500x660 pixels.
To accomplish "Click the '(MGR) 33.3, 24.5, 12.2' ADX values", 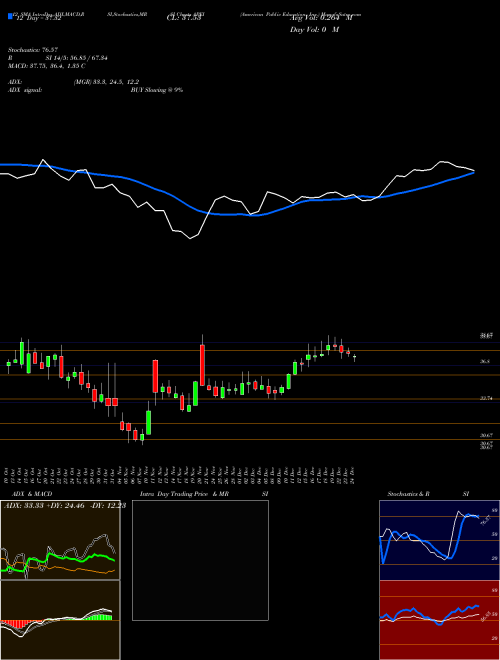I will (106, 82).
